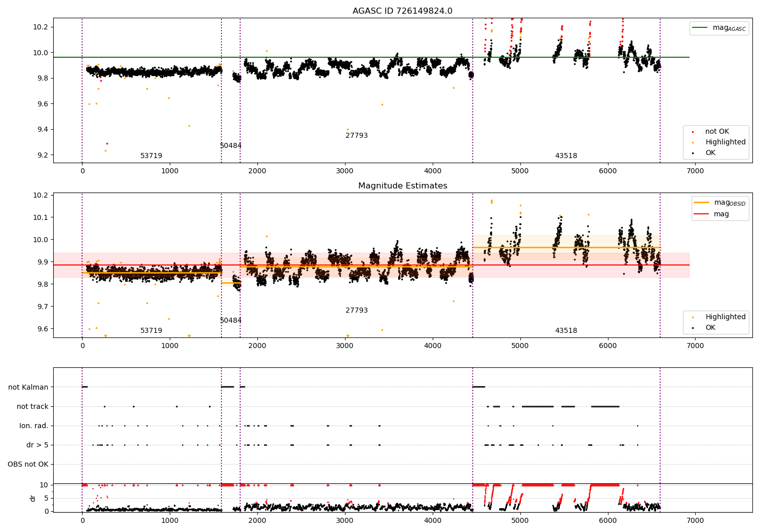Screen dimensions: 760x532
Task: Click the green mag AGASC legend line sample
Action: click(x=700, y=28)
